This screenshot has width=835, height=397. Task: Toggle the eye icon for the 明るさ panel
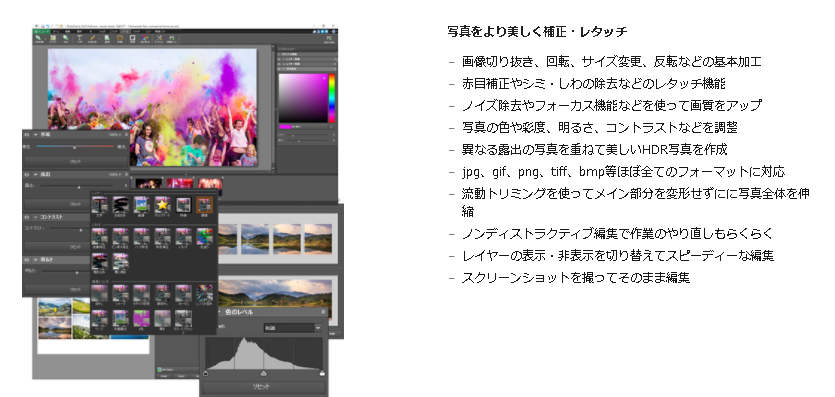[x=27, y=260]
